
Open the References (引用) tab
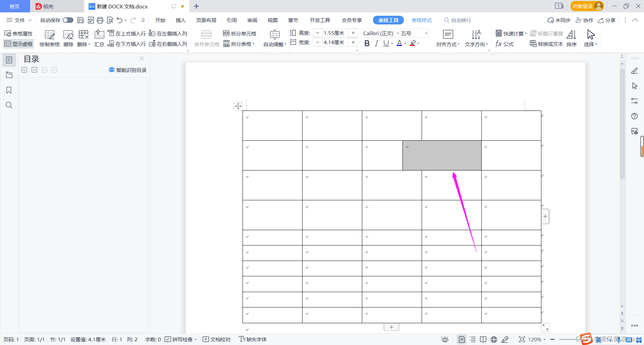[x=232, y=20]
